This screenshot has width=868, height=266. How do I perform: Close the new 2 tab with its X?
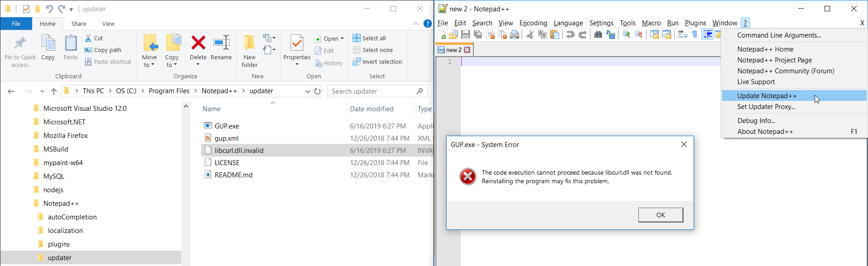pos(467,50)
